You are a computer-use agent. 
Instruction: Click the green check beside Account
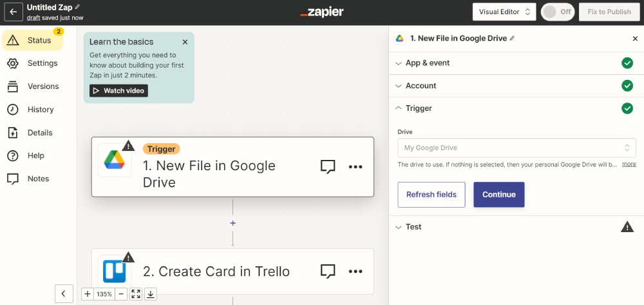point(627,86)
